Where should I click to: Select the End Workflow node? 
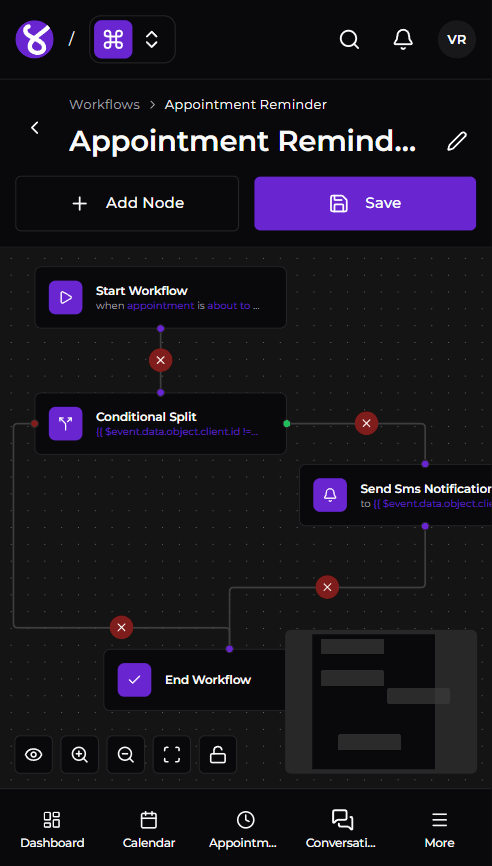(x=195, y=680)
